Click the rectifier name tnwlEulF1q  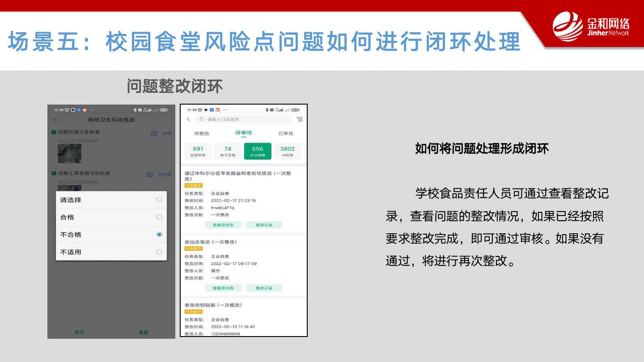[x=223, y=208]
